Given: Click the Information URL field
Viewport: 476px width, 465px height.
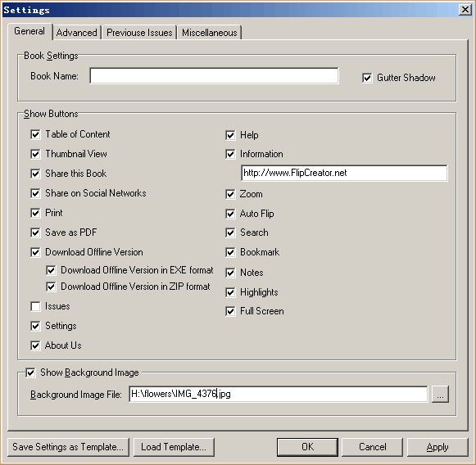Looking at the screenshot, I should pos(344,173).
